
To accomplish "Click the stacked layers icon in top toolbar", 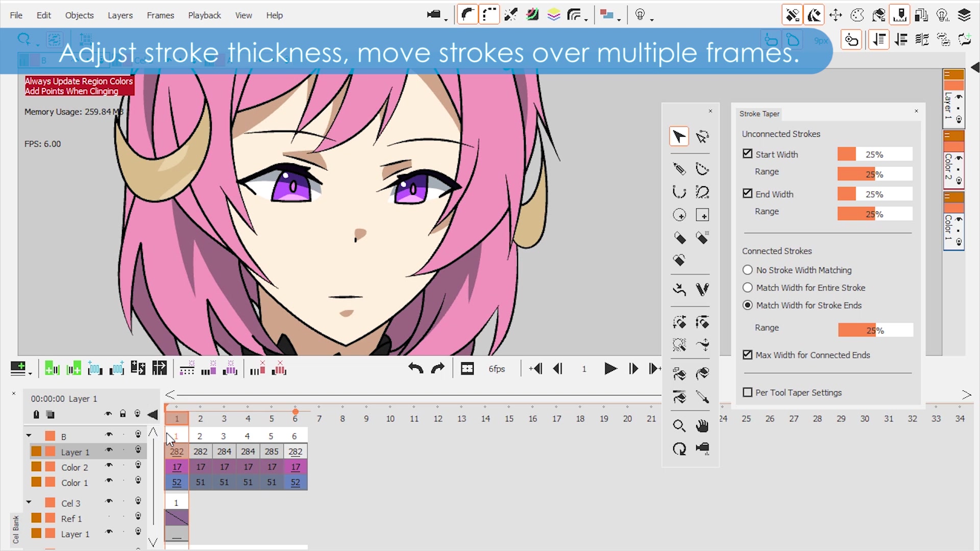I will pos(554,15).
